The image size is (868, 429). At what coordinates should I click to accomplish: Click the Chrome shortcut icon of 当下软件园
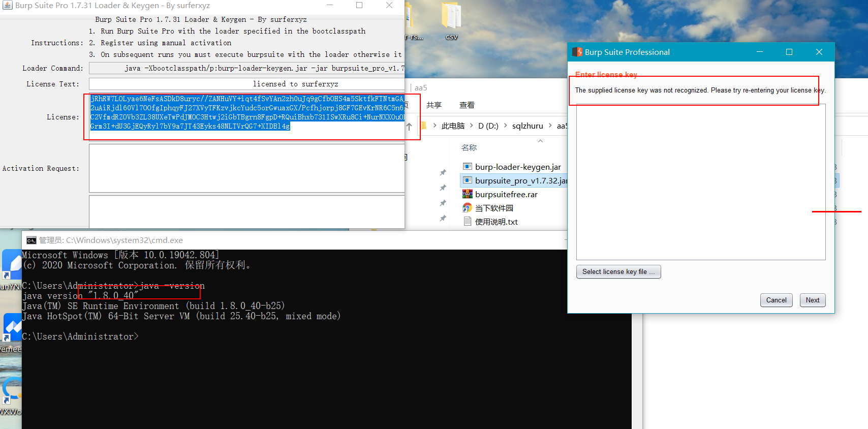tap(468, 207)
